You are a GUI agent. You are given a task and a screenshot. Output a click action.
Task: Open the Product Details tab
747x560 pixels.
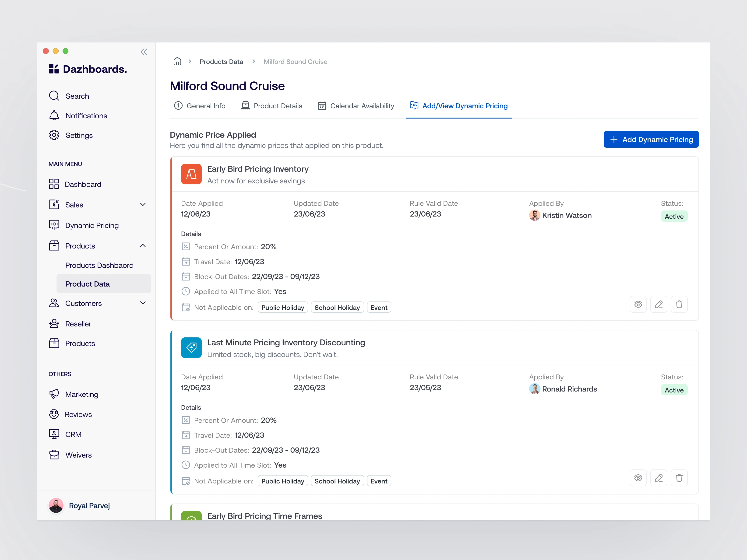click(272, 106)
